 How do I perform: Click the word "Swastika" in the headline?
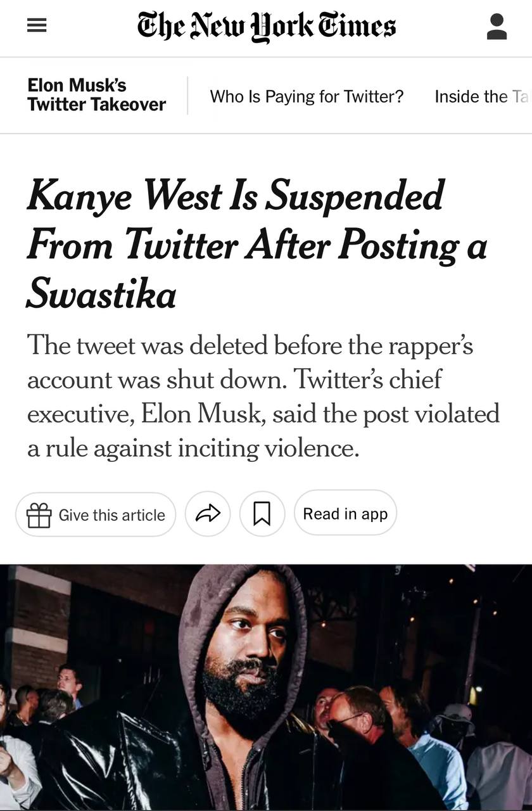coord(101,293)
